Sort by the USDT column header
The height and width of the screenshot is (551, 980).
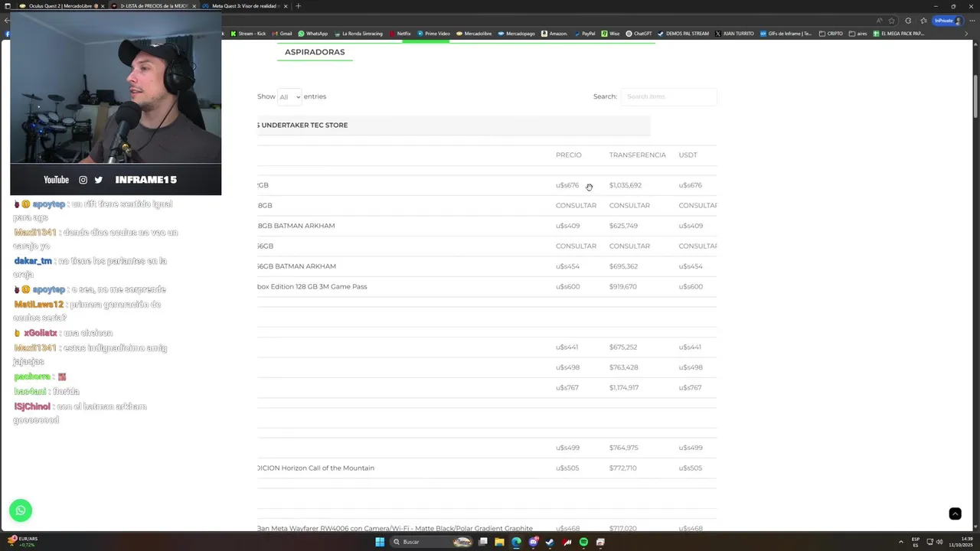pos(688,155)
